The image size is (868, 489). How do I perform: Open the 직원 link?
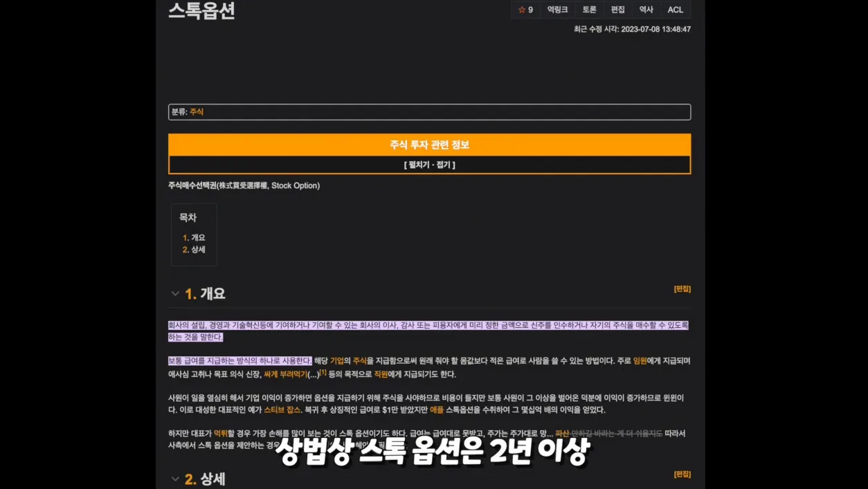(x=381, y=374)
